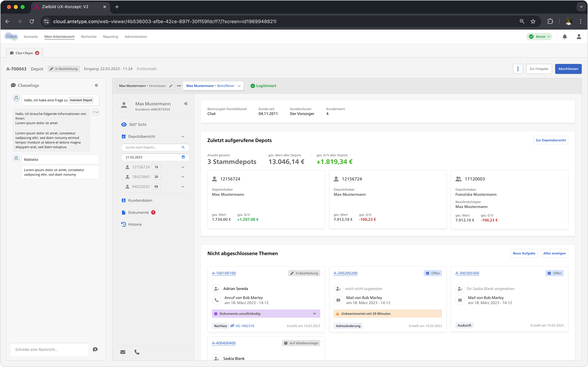This screenshot has height=367, width=588.
Task: Open ticket link A-400400400
Action: point(224,343)
